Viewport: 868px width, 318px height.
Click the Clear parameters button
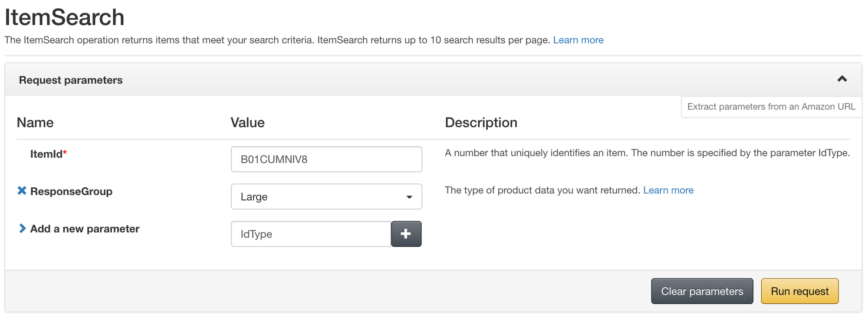click(x=702, y=291)
